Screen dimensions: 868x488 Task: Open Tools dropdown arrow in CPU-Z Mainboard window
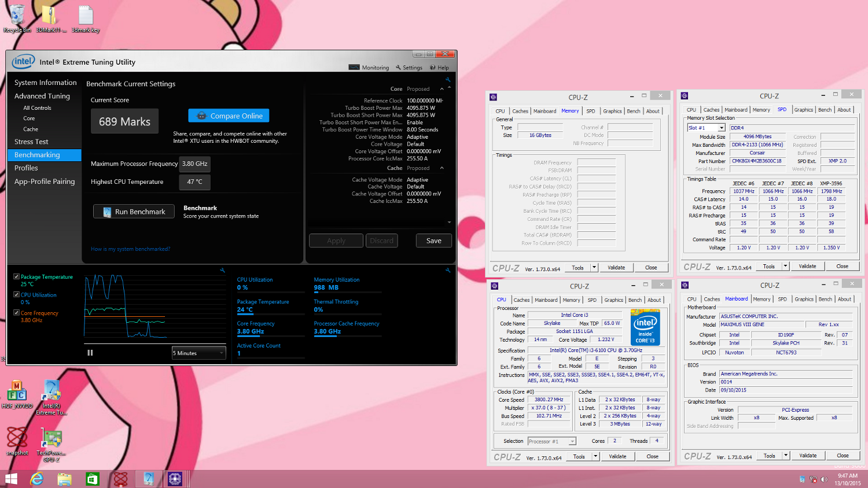click(786, 456)
